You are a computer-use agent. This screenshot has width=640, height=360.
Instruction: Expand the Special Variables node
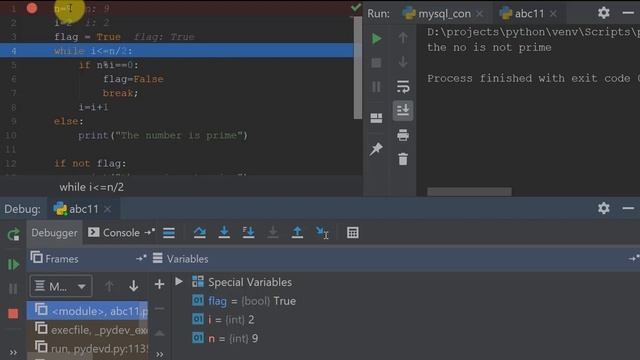(179, 282)
